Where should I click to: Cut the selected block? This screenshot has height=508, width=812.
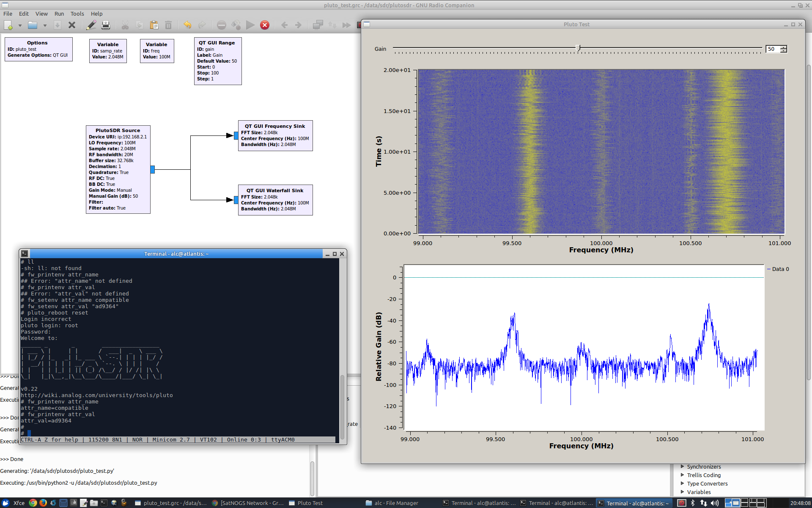tap(125, 25)
